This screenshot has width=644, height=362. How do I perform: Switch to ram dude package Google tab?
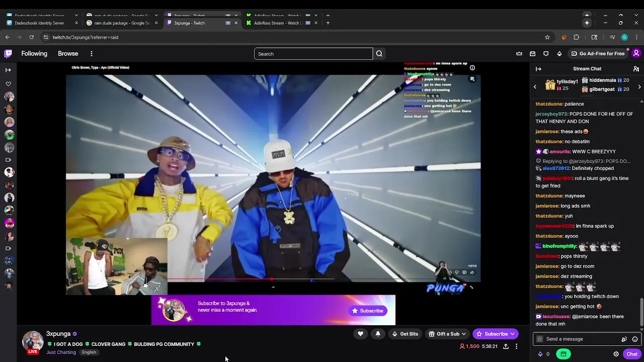coord(122,23)
